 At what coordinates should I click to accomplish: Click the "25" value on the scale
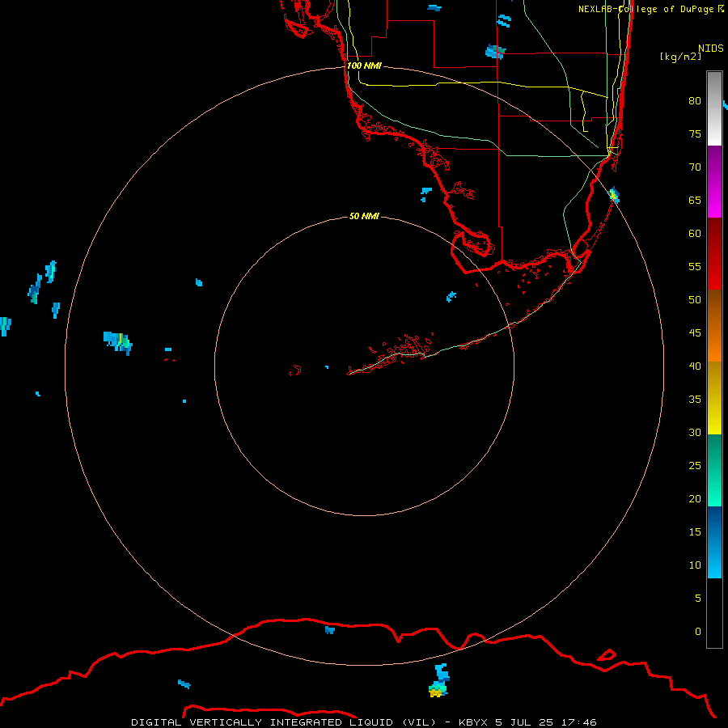(695, 466)
